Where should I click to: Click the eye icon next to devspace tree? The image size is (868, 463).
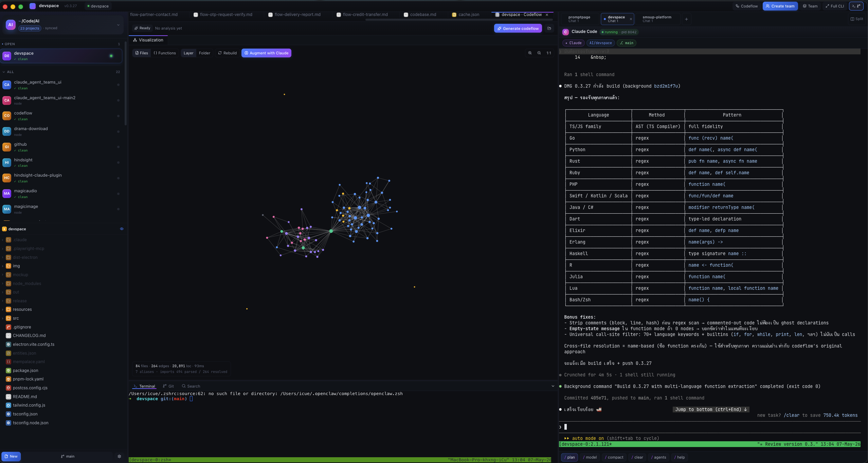122,229
